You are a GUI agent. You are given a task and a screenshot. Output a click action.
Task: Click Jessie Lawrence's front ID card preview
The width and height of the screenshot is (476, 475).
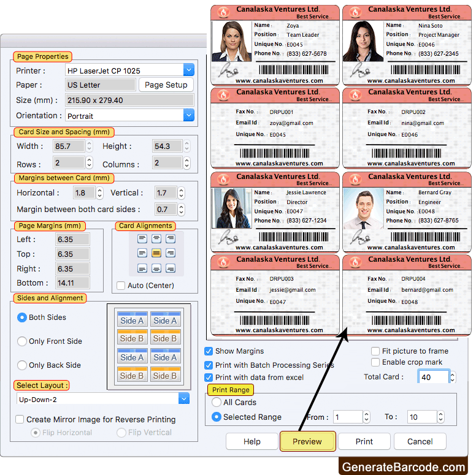pyautogui.click(x=275, y=212)
